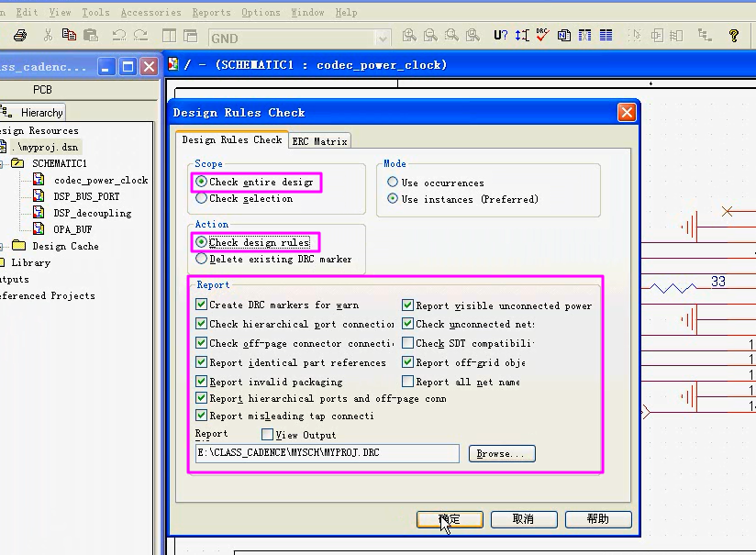Click the Copy icon in the toolbar
756x555 pixels.
click(69, 37)
